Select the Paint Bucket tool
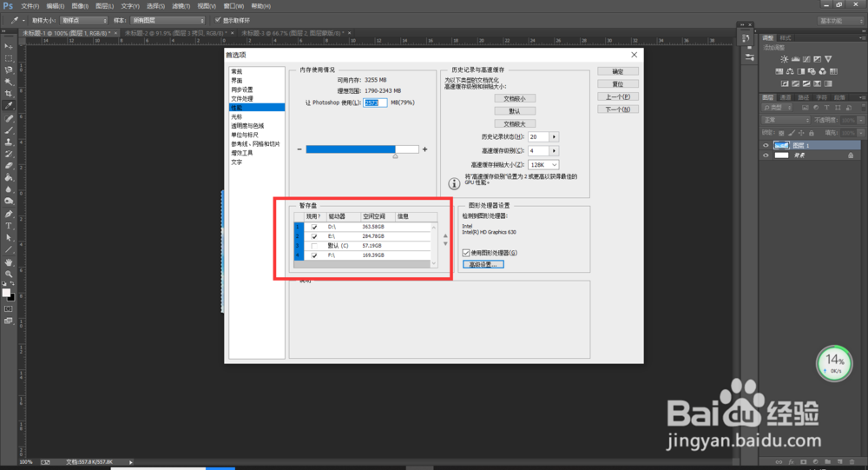 9,177
